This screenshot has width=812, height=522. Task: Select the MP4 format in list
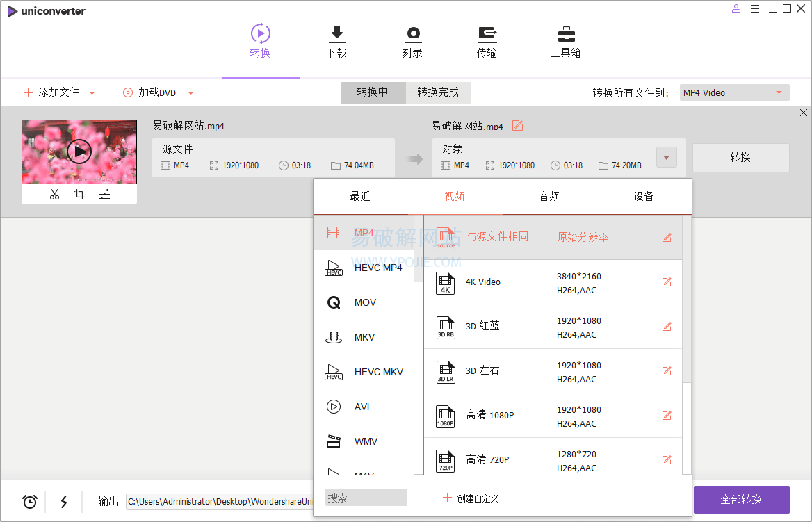[364, 233]
